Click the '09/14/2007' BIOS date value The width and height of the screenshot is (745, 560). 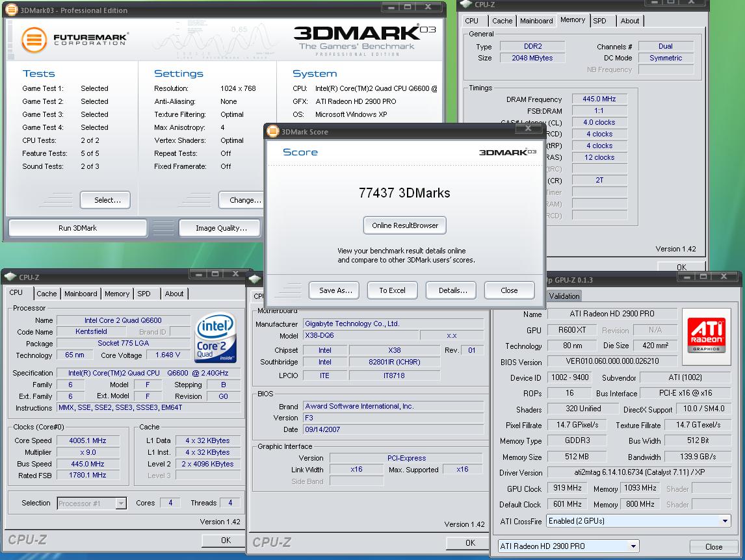pyautogui.click(x=393, y=429)
